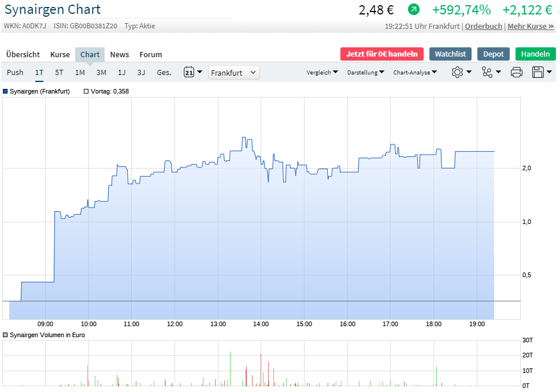The width and height of the screenshot is (560, 392).
Task: Toggle Synairgen (Frankfurt) legend marker
Action: click(x=6, y=91)
